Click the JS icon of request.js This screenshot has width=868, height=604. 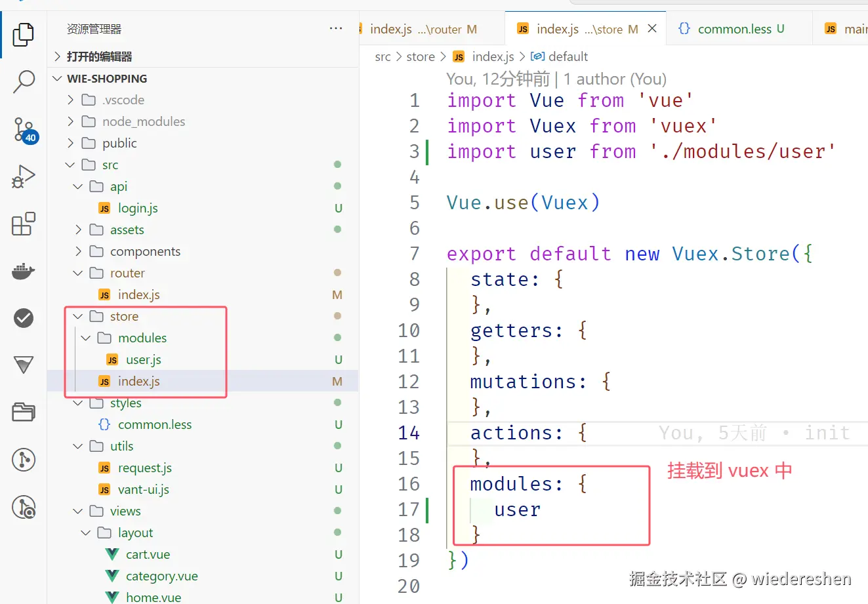(x=104, y=468)
